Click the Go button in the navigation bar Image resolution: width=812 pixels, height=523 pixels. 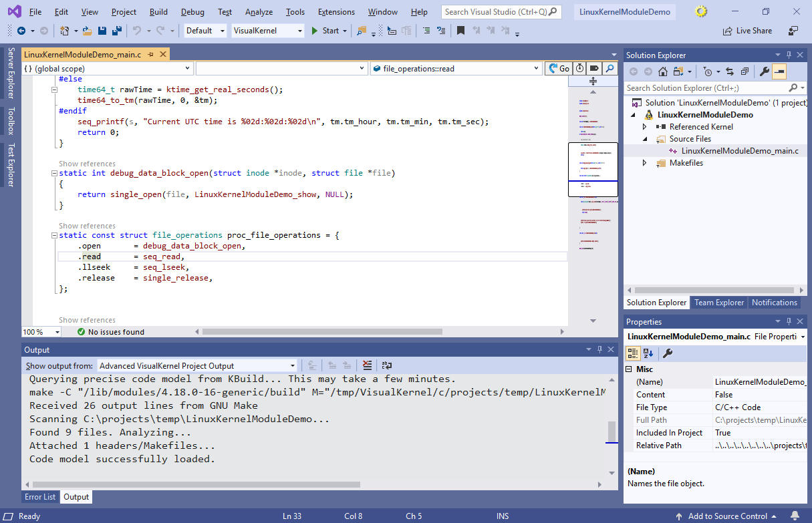558,68
